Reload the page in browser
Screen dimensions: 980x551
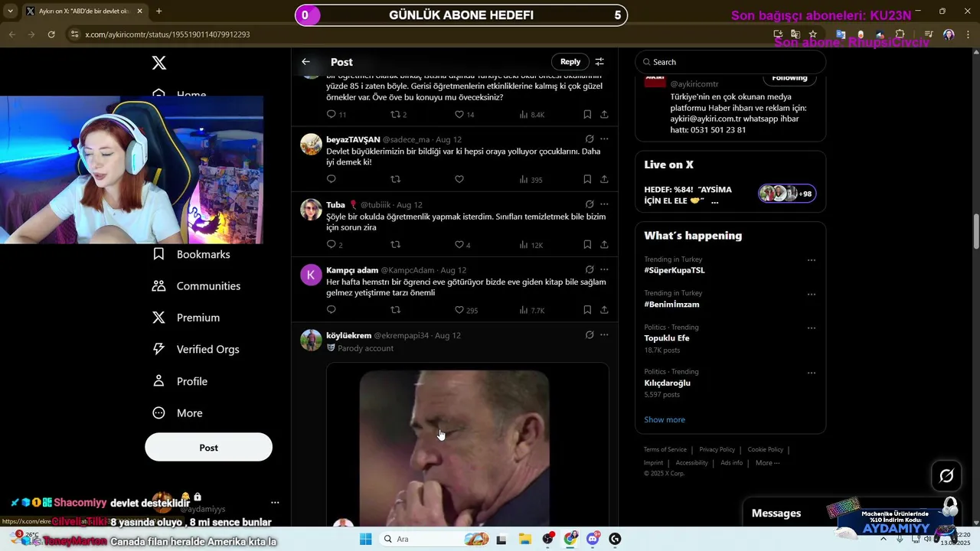point(51,34)
